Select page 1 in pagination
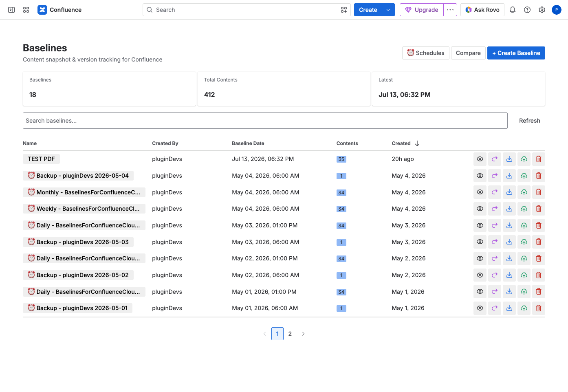568x392 pixels. pos(277,334)
